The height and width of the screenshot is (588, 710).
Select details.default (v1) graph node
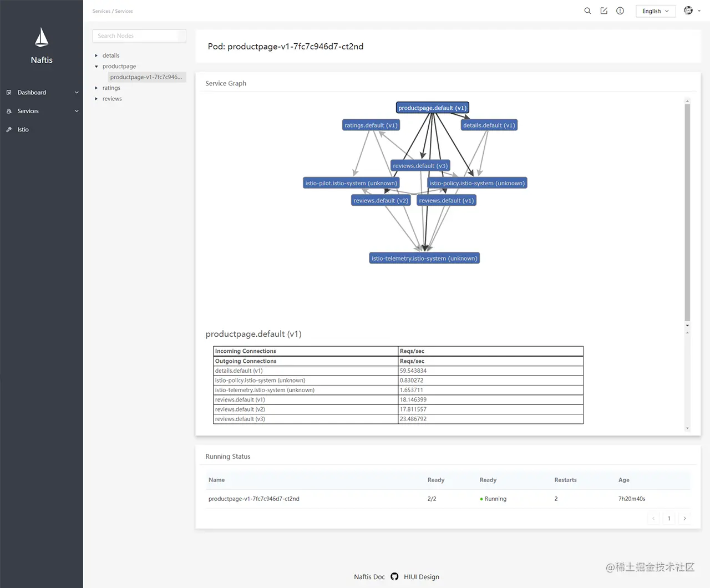489,125
